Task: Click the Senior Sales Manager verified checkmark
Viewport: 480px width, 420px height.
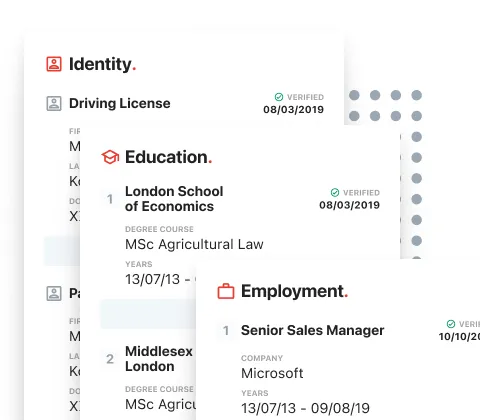Action: [x=451, y=324]
